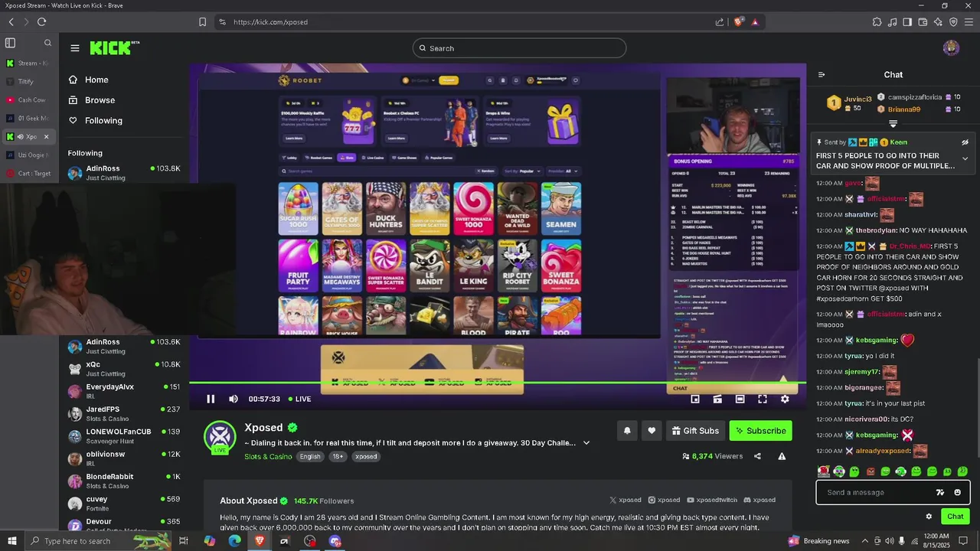Image resolution: width=980 pixels, height=551 pixels.
Task: Open JaredFPS channel in sidebar
Action: coord(124,414)
